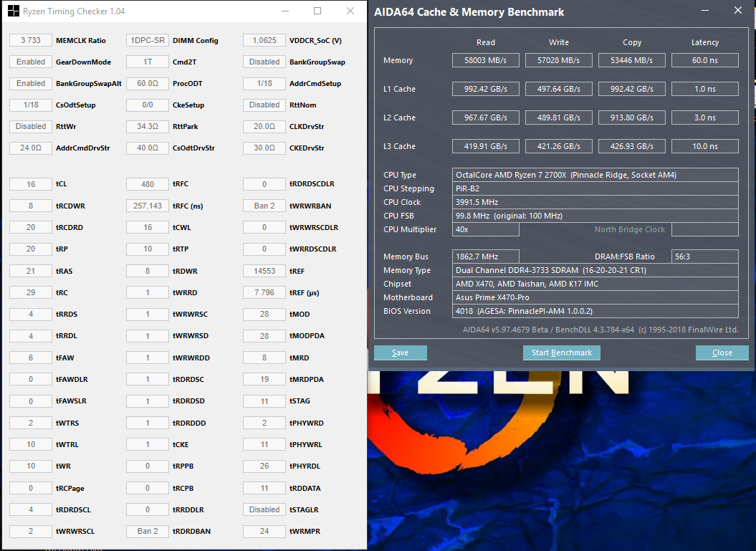Click the CPU Type field showing Ryzen 7 2700X
756x551 pixels.
(x=595, y=175)
